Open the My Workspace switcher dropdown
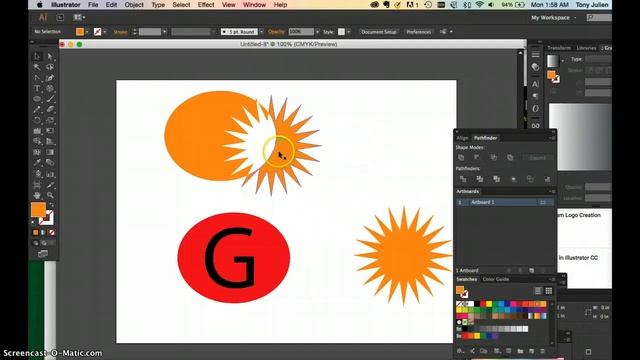The height and width of the screenshot is (360, 640). [x=554, y=18]
